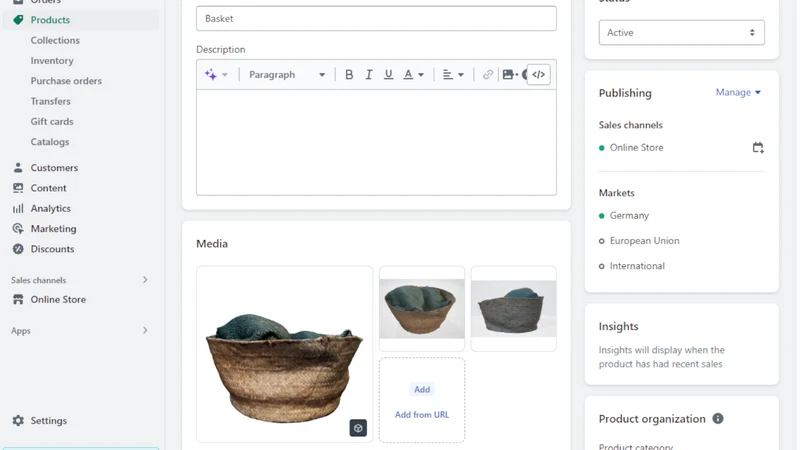The image size is (800, 450).
Task: Open Inventory in the sidebar
Action: click(x=52, y=61)
